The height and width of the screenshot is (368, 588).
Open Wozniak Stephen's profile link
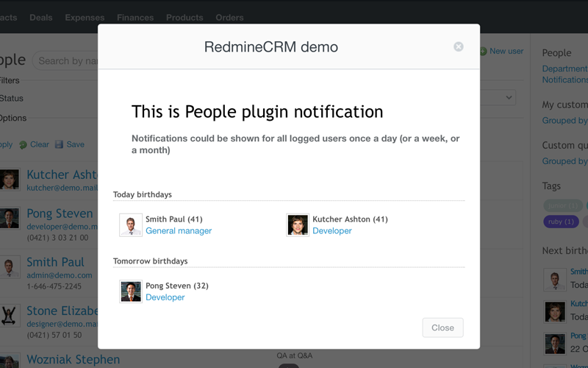pyautogui.click(x=73, y=360)
